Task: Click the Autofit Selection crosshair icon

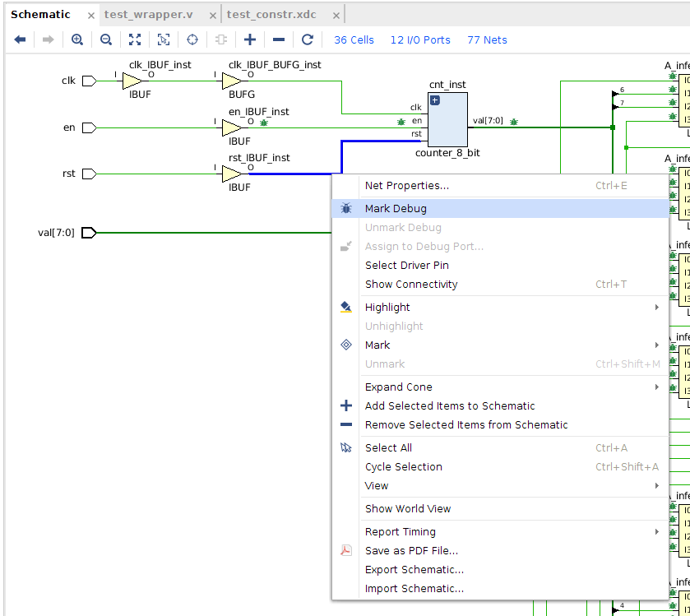Action: (x=192, y=39)
